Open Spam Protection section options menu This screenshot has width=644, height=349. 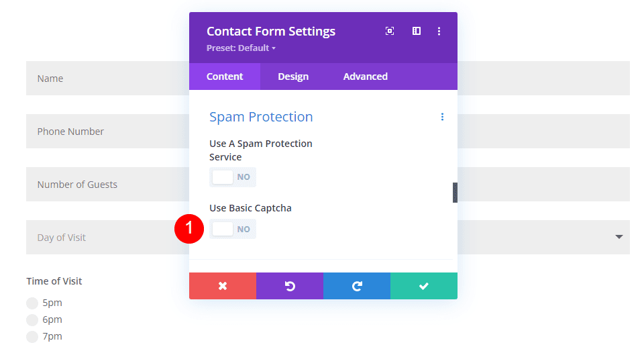tap(442, 117)
